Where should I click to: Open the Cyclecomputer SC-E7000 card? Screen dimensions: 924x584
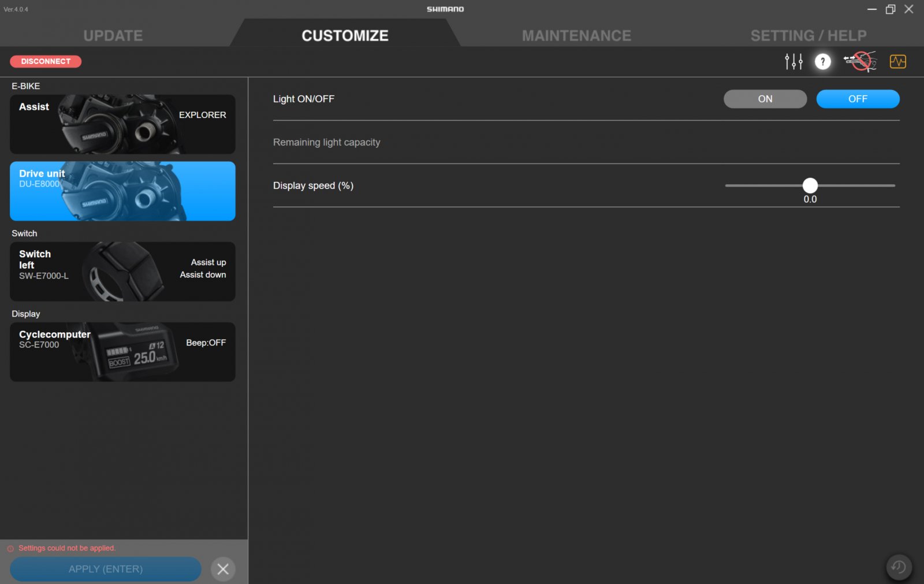coord(122,352)
